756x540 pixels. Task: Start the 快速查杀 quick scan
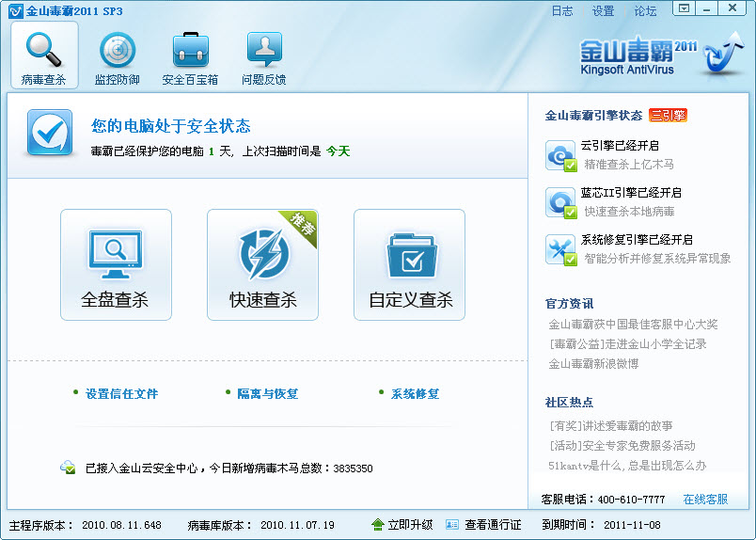point(262,264)
